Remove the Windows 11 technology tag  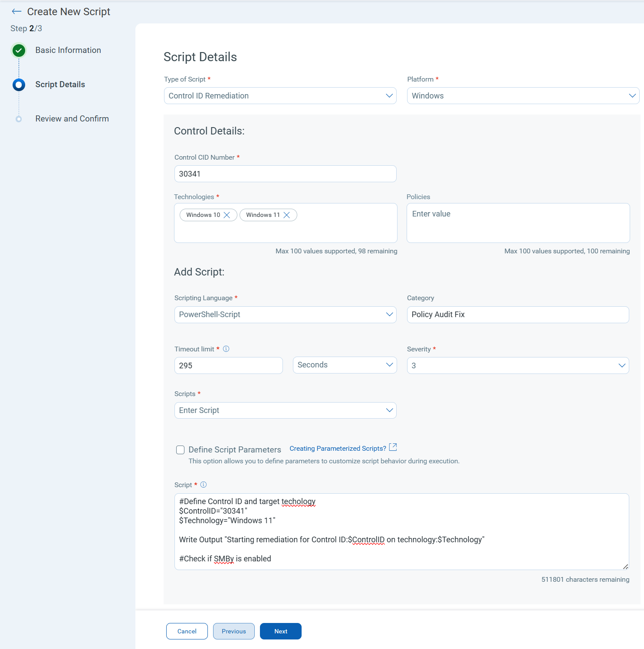[286, 215]
